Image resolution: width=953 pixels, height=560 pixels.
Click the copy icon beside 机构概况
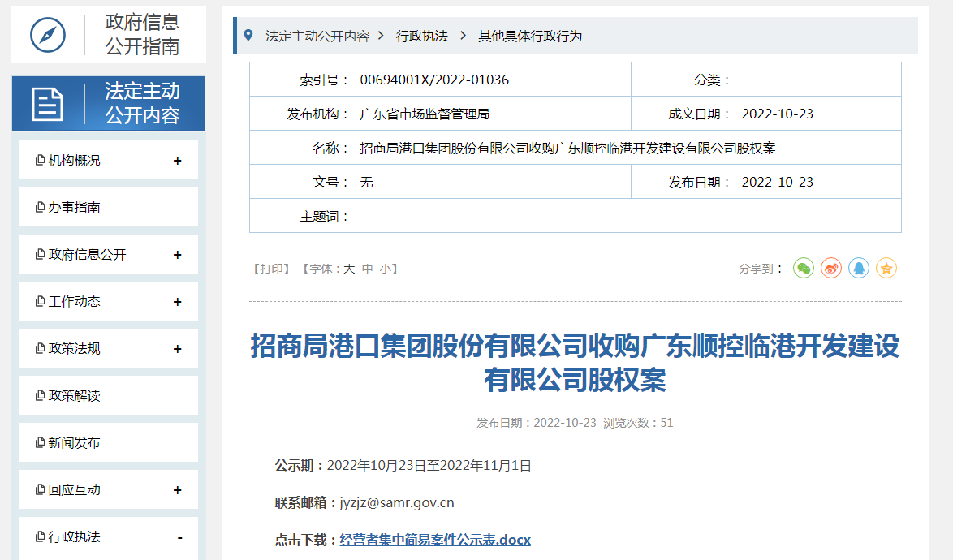[40, 160]
